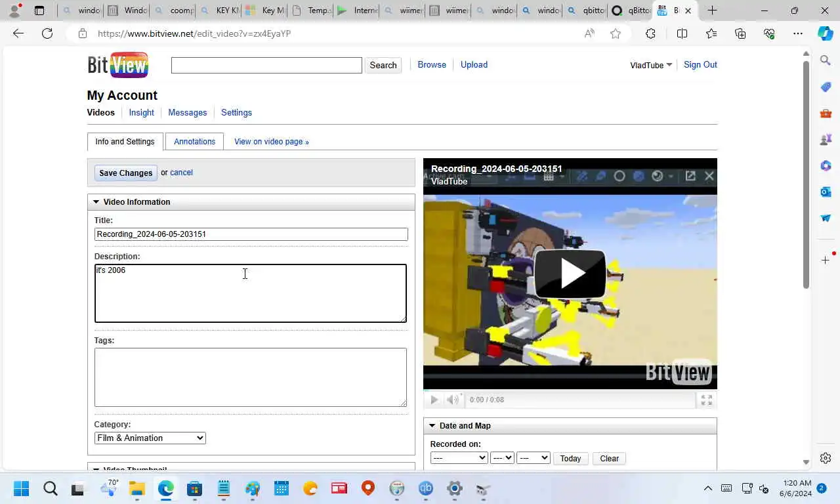Go to the Videos account section

100,112
